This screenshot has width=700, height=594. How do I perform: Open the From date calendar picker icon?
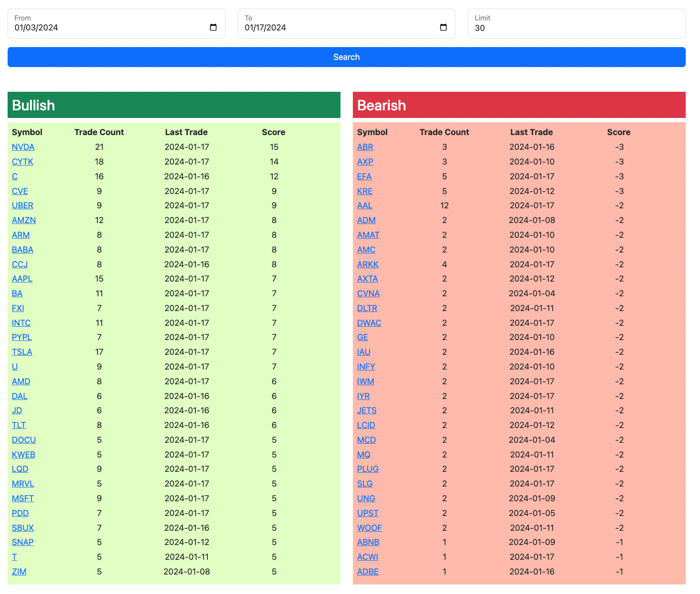coord(214,28)
